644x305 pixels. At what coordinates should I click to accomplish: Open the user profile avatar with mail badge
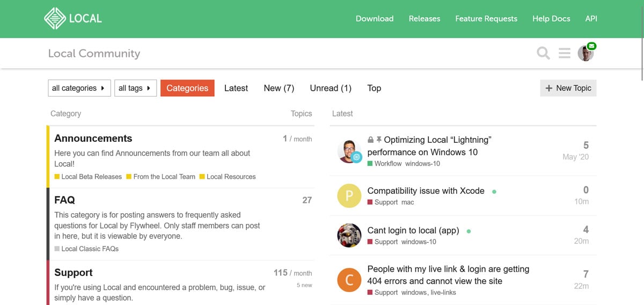tap(586, 53)
